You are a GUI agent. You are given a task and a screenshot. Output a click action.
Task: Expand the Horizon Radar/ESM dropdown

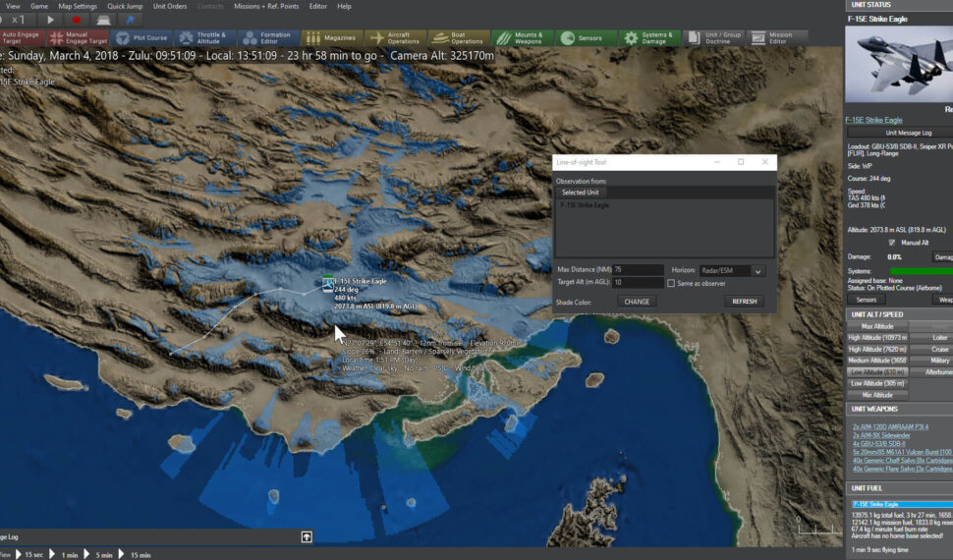tap(757, 270)
